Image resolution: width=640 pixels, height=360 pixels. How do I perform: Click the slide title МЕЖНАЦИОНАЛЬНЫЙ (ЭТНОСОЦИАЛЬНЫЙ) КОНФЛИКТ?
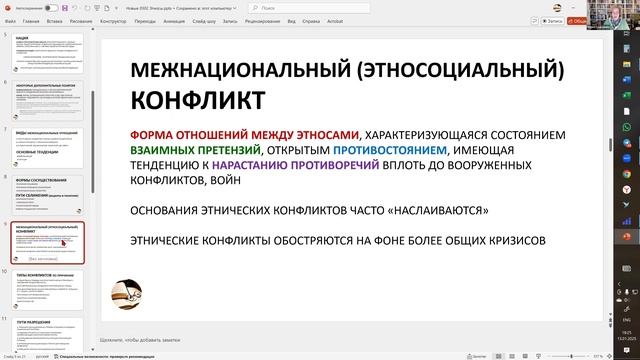[x=347, y=84]
